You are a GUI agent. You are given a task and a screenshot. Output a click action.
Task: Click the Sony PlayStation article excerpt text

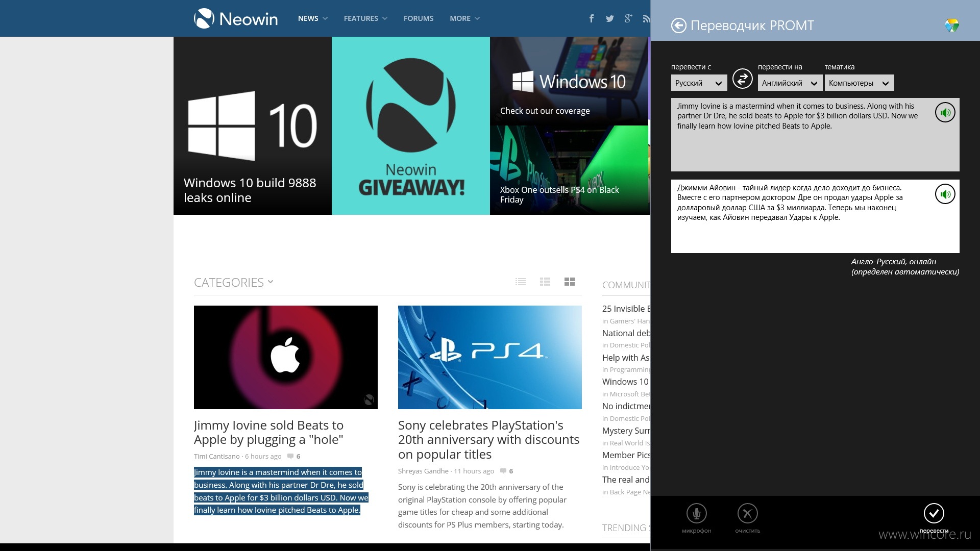coord(482,506)
